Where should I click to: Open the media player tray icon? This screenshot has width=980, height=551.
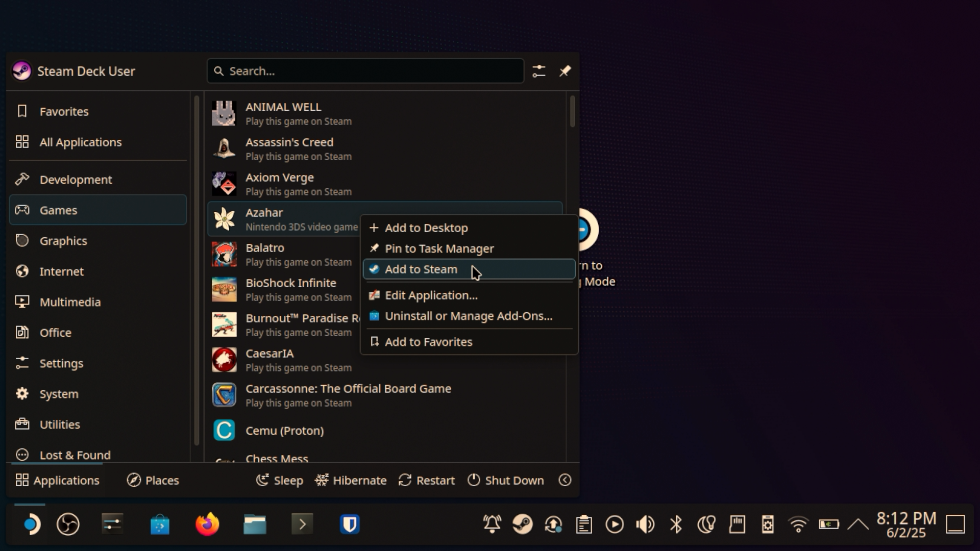point(615,524)
